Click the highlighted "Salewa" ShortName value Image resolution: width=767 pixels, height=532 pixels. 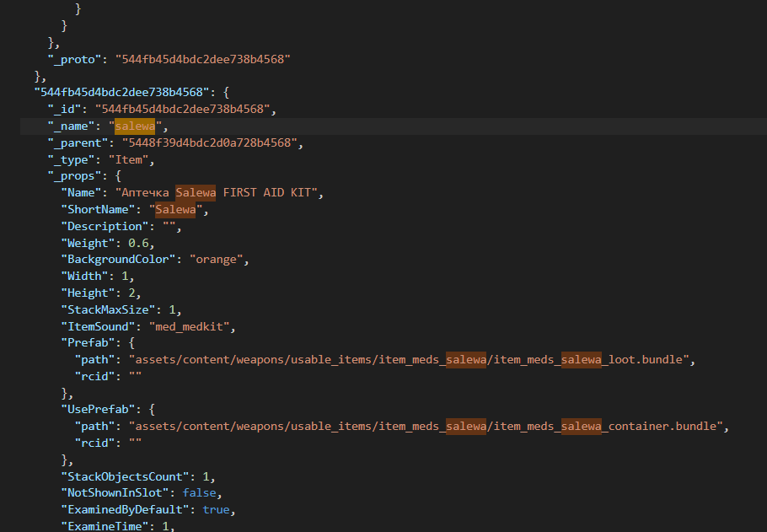(175, 209)
